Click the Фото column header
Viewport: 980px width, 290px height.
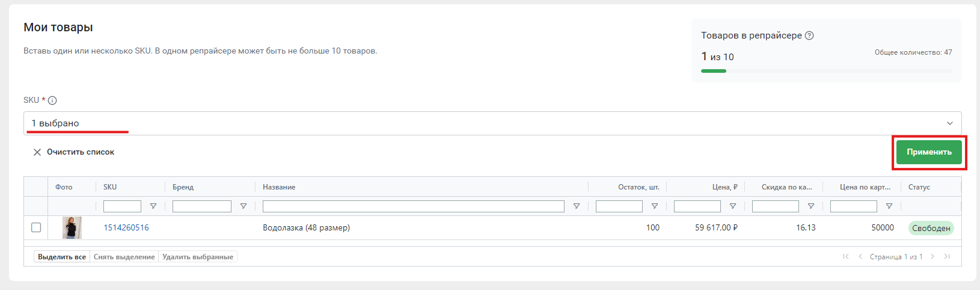click(64, 187)
